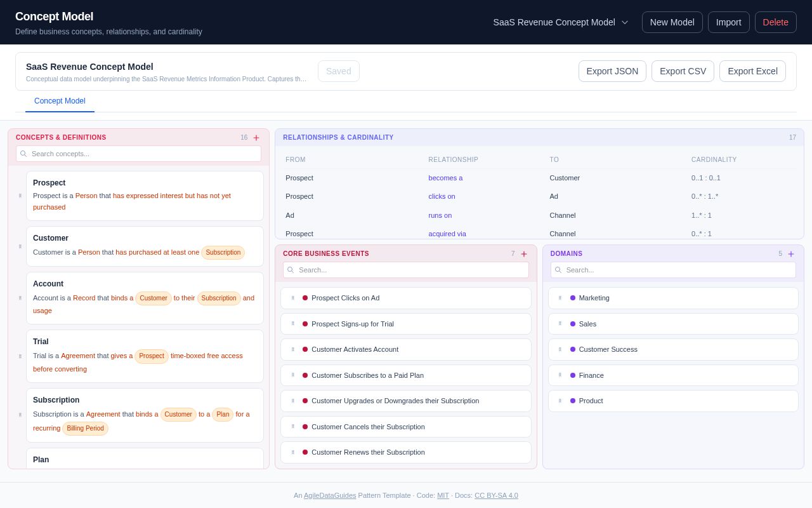
Task: Grab drag handle of Customer concept card
Action: point(20,246)
